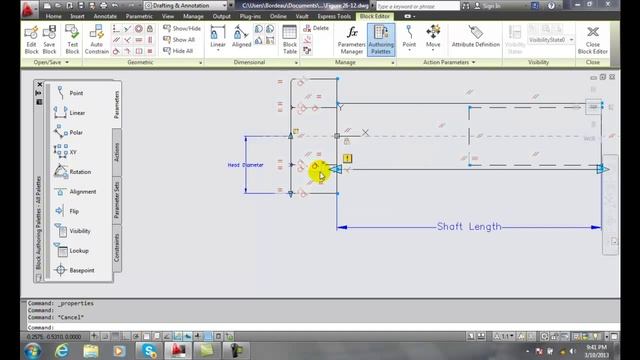Switch to Actions palette tab
Viewport: 640px width, 360px height.
(x=117, y=152)
